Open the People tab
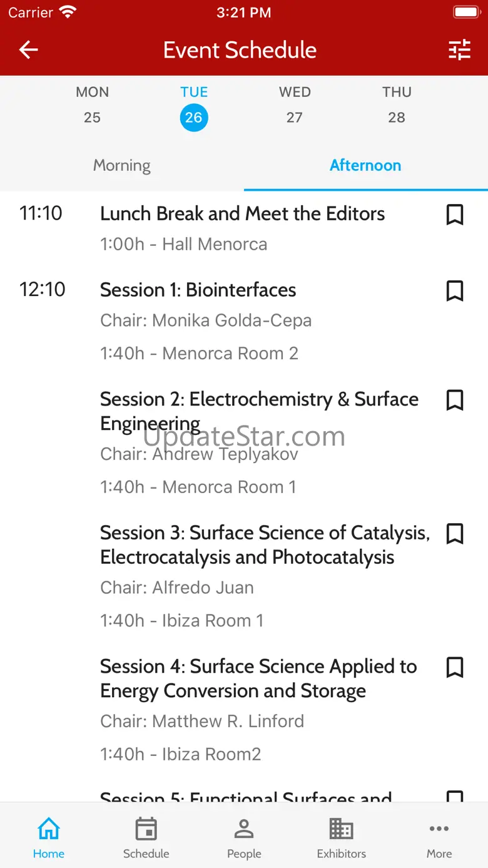488x868 pixels. (244, 837)
